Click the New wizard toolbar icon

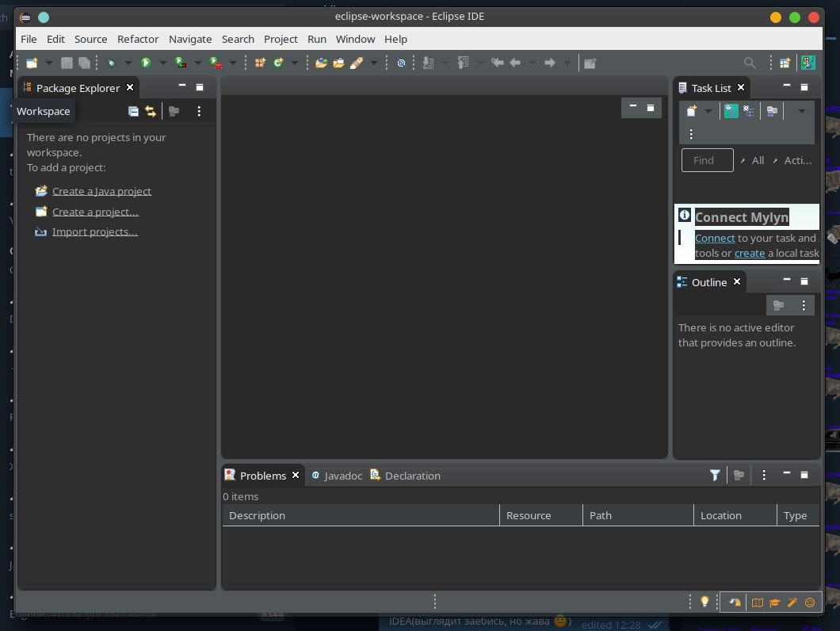[x=32, y=63]
